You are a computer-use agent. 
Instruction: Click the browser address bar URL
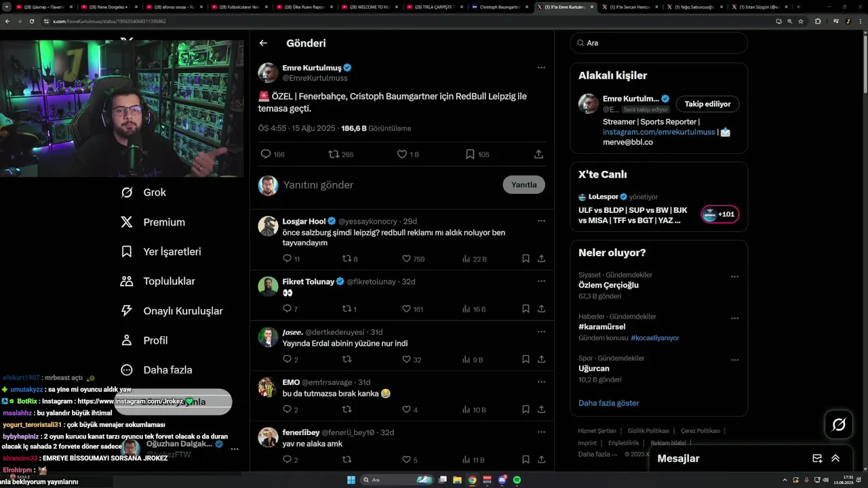108,21
